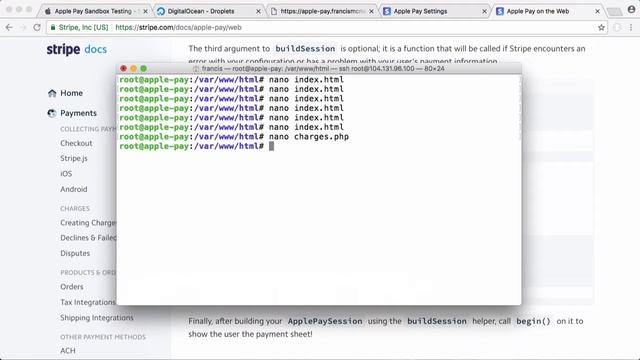Image resolution: width=640 pixels, height=360 pixels.
Task: Open the Payments sidebar section
Action: tap(78, 113)
